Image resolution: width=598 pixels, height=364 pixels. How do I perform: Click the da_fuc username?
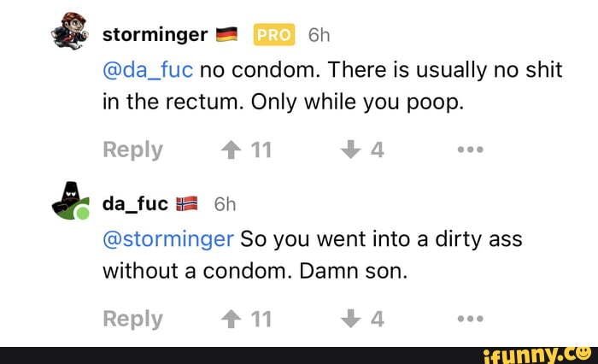134,204
